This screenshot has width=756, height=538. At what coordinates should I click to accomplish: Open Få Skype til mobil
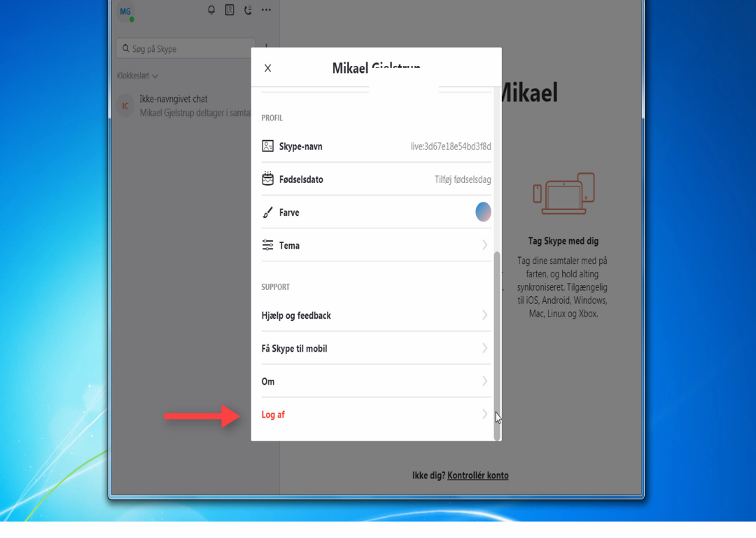376,348
